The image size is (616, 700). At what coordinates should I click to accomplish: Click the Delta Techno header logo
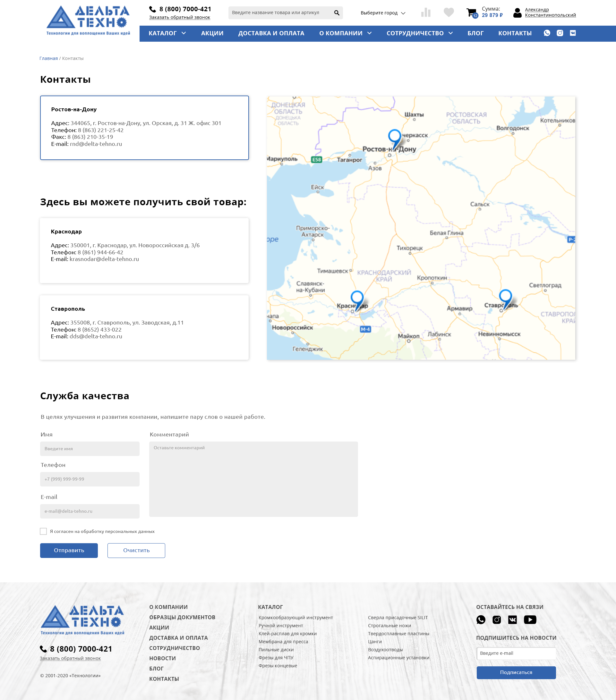(88, 20)
